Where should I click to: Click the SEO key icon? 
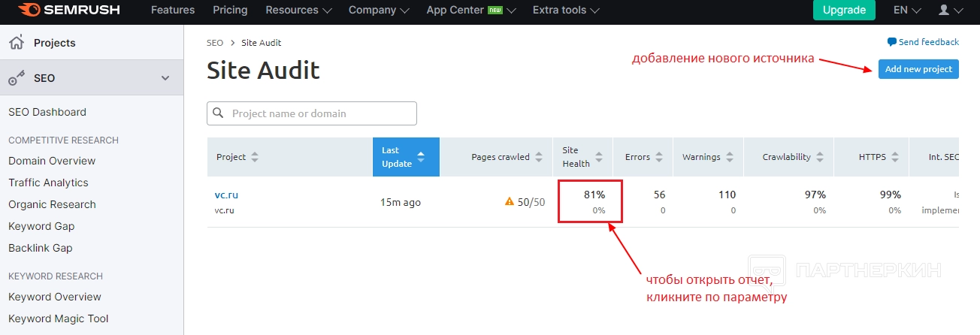coord(17,78)
